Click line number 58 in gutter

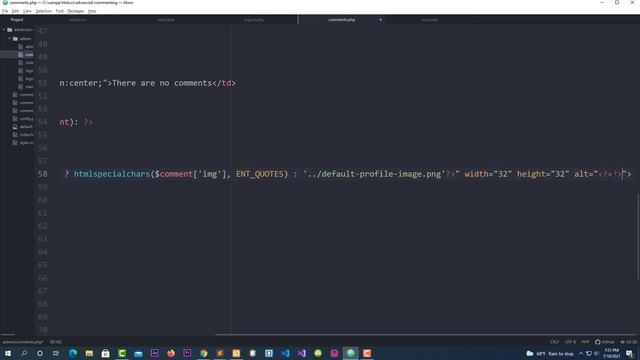click(x=42, y=174)
